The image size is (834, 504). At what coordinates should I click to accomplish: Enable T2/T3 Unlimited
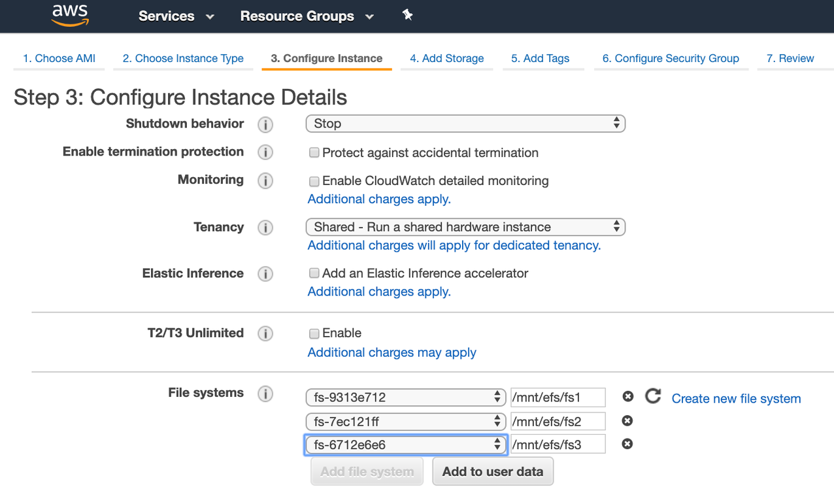[x=314, y=333]
